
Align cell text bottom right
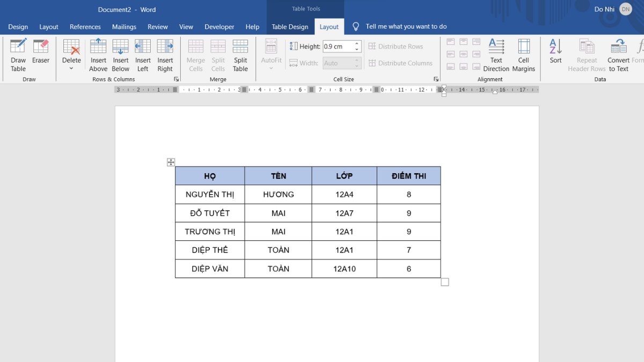(476, 67)
